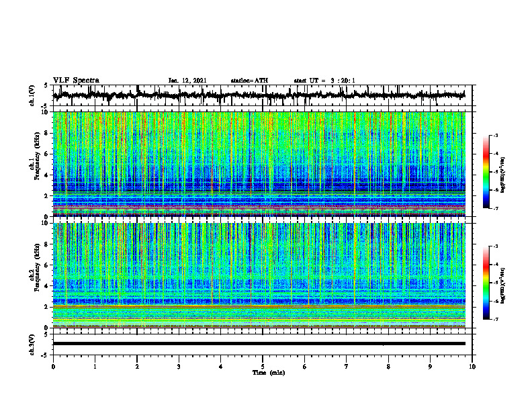The width and height of the screenshot is (532, 411).
Task: Click time axis tick label 6
Action: [x=305, y=367]
